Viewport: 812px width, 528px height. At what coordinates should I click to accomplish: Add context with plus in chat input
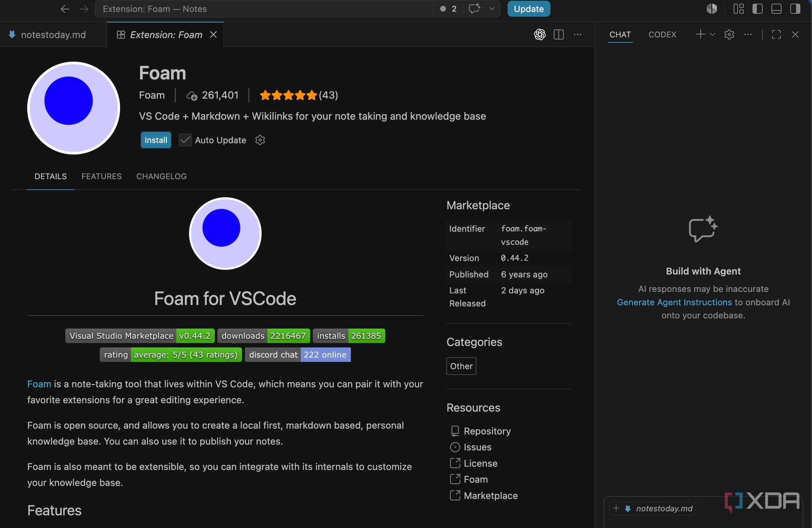coord(616,508)
